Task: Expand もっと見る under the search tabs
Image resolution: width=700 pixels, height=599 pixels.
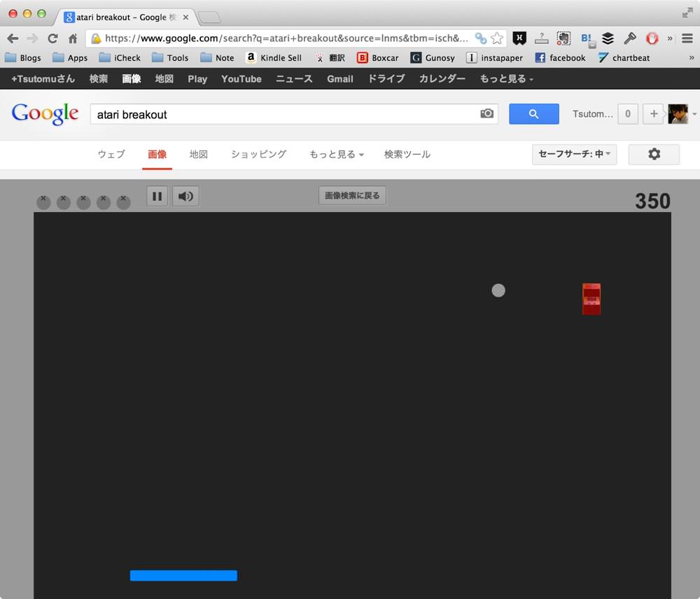Action: (x=337, y=155)
